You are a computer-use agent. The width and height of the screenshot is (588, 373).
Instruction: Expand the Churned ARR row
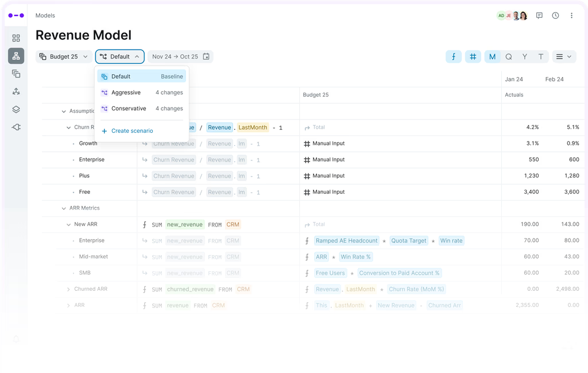click(x=68, y=289)
